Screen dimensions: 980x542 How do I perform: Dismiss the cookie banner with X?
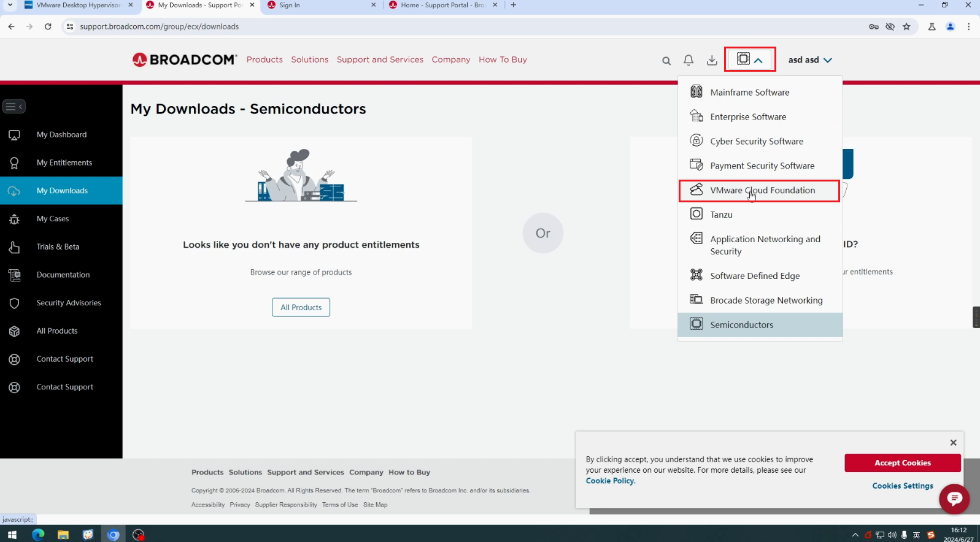pyautogui.click(x=953, y=443)
